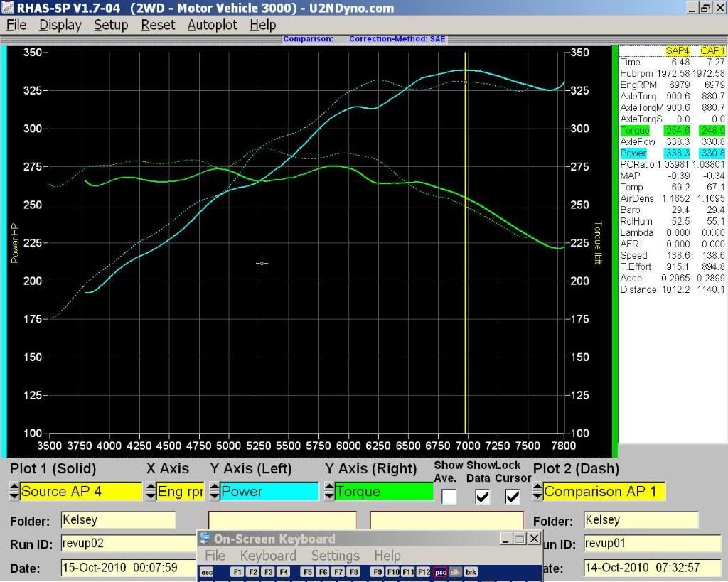Click the On-Screen Keyboard title bar icon

click(205, 539)
